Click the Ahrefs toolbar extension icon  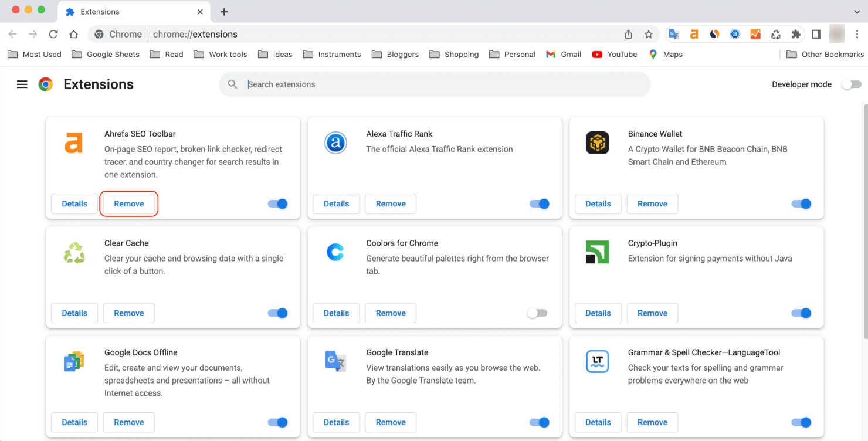[694, 35]
